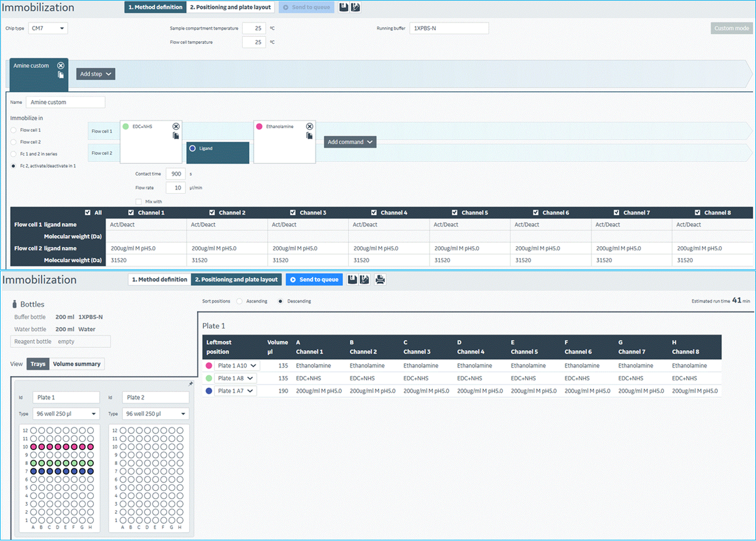The height and width of the screenshot is (541, 756).
Task: Click the print icon beside Send to queue
Action: coord(380,280)
